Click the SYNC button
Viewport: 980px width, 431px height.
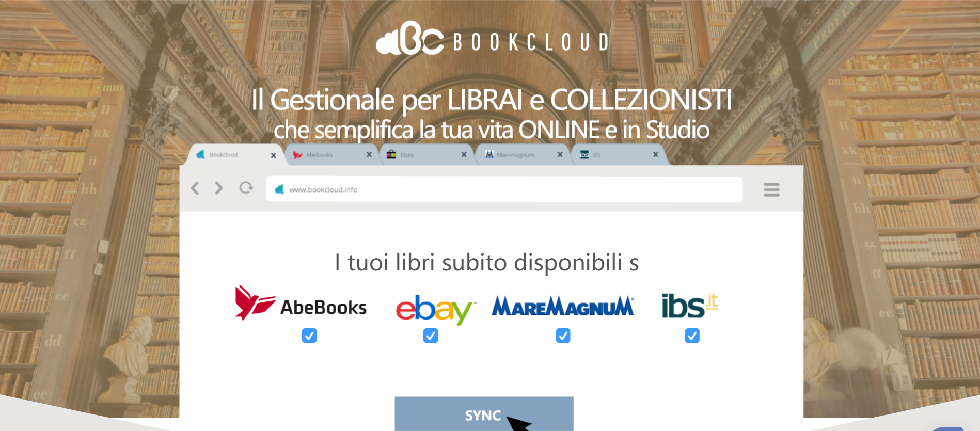point(484,414)
